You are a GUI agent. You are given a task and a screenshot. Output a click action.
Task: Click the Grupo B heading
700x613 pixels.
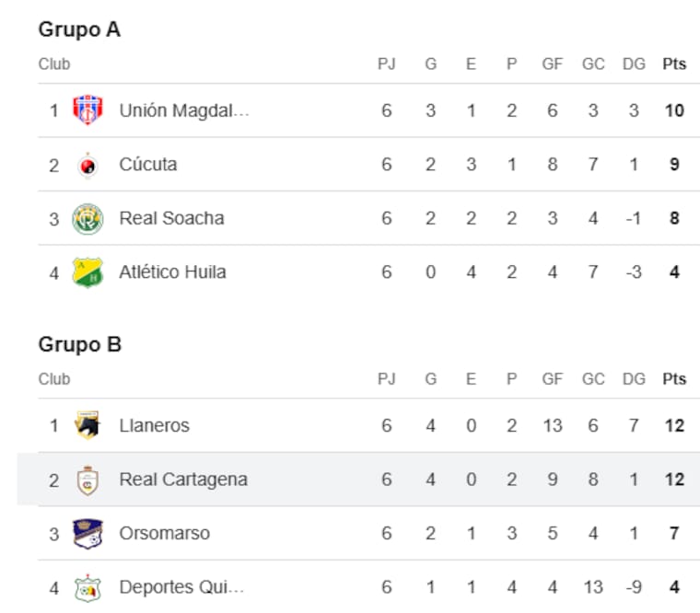pos(79,344)
